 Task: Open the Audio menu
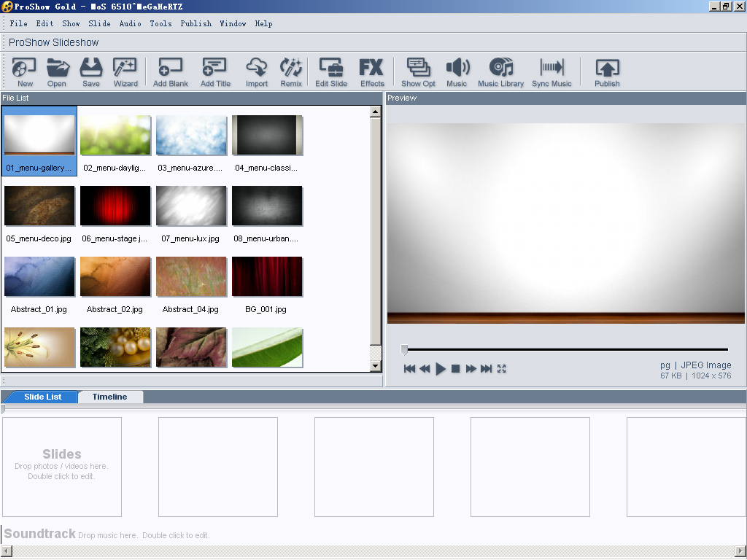click(130, 23)
